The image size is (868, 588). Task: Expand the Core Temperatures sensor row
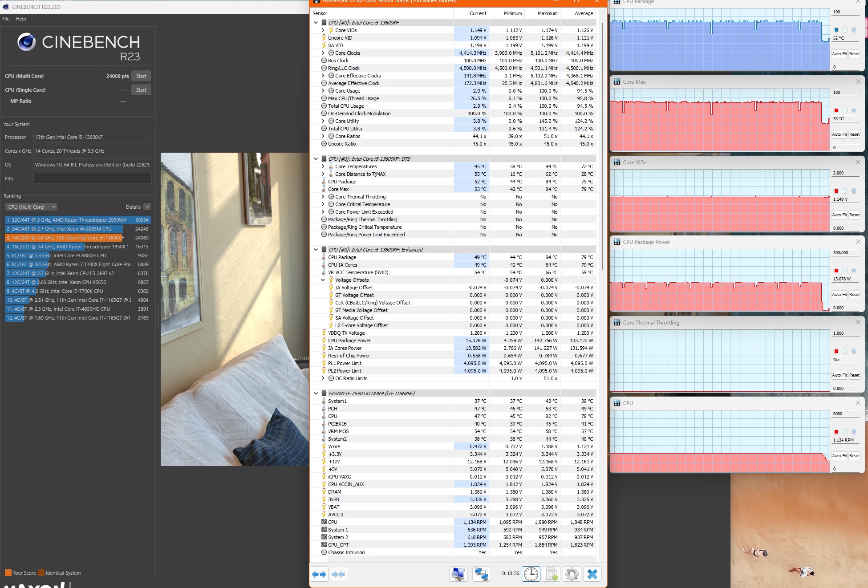pyautogui.click(x=323, y=166)
